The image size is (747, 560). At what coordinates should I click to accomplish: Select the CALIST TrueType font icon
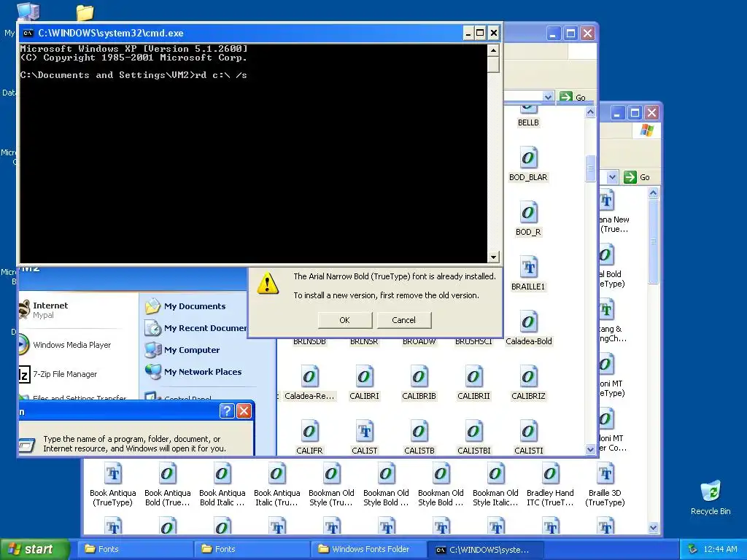pyautogui.click(x=364, y=432)
